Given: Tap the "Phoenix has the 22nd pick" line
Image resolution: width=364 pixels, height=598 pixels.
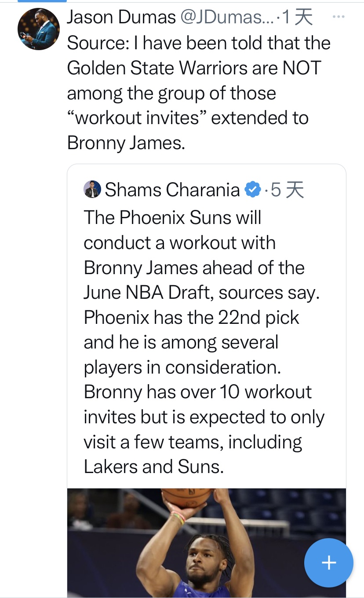Looking at the screenshot, I should (x=191, y=317).
